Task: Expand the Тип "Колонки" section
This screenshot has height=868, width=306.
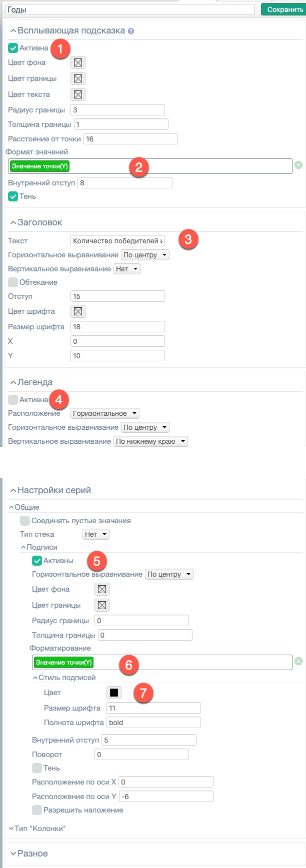Action: [x=11, y=829]
